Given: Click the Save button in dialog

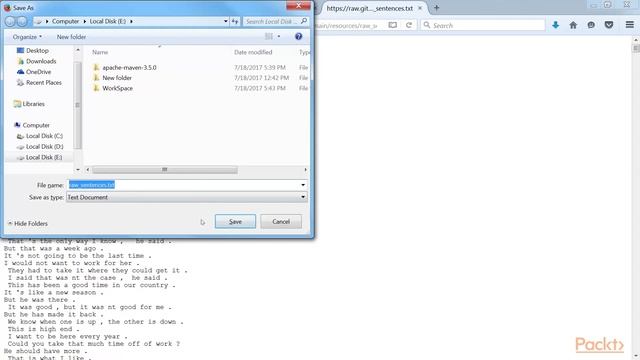Looking at the screenshot, I should click(x=235, y=222).
